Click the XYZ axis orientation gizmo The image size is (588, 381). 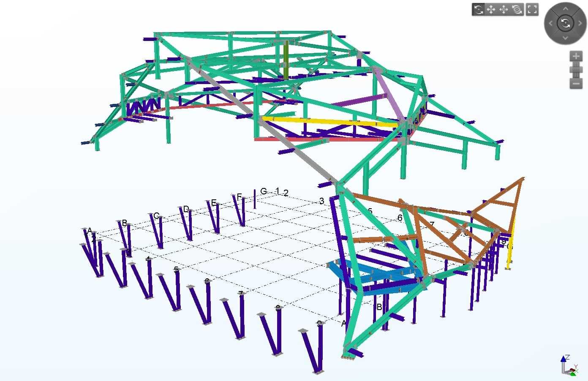(x=569, y=365)
